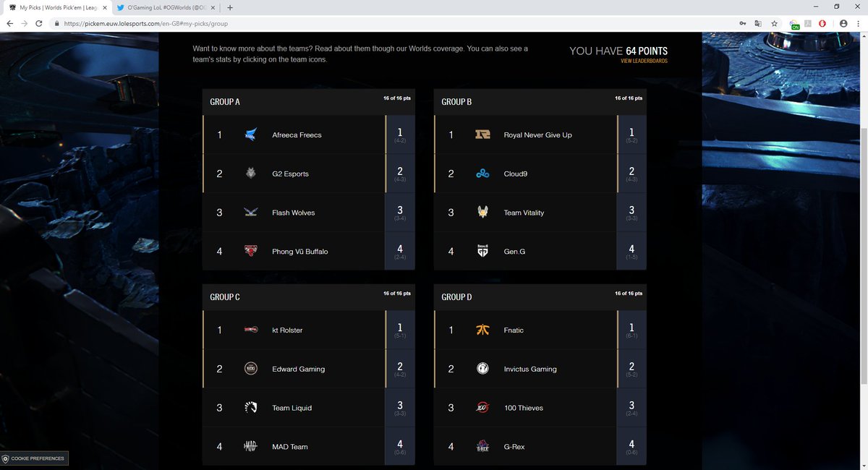Click the extension icon with green ON badge

794,24
